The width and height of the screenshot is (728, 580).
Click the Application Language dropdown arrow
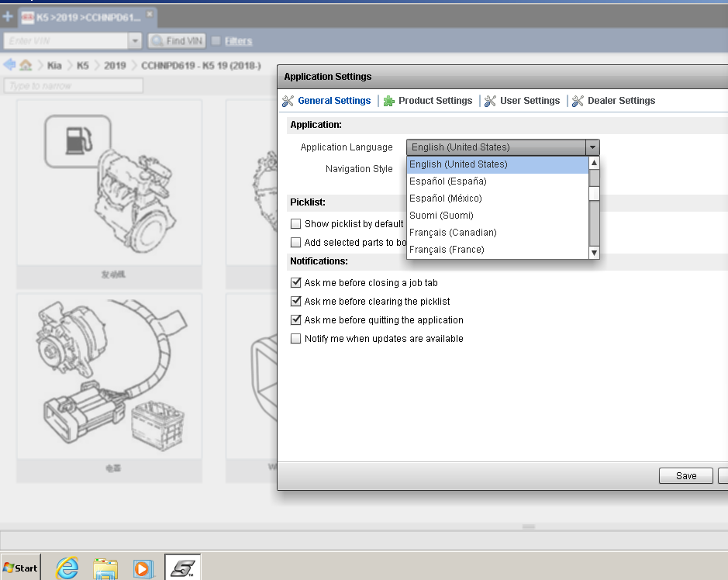(x=592, y=147)
